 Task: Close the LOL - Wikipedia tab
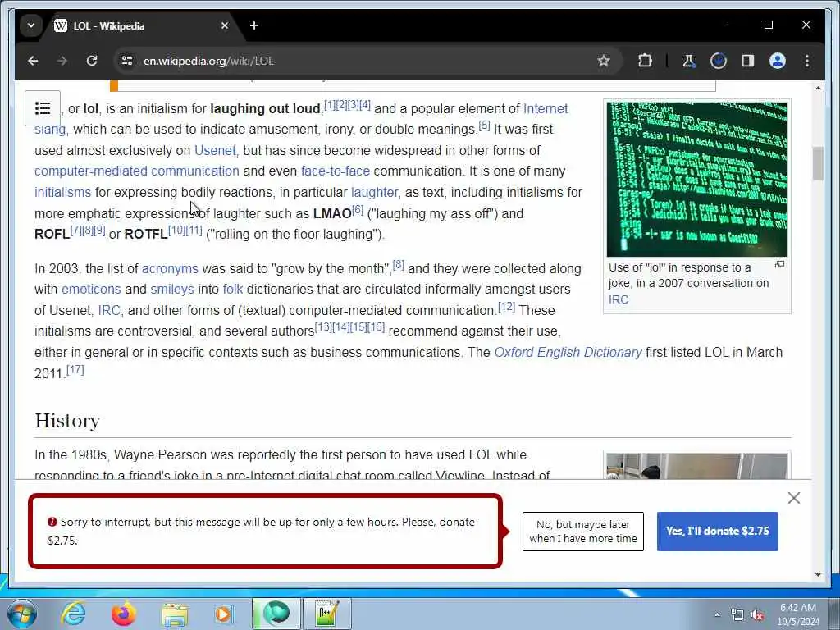[x=225, y=25]
